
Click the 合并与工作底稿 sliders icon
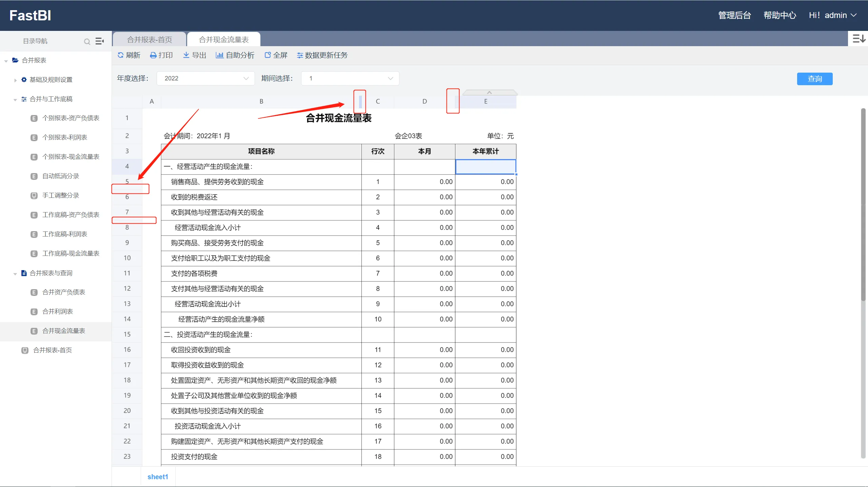pos(24,99)
